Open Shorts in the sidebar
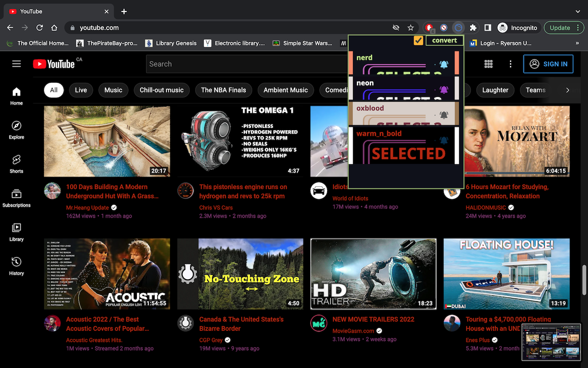Image resolution: width=588 pixels, height=368 pixels. coord(17,164)
